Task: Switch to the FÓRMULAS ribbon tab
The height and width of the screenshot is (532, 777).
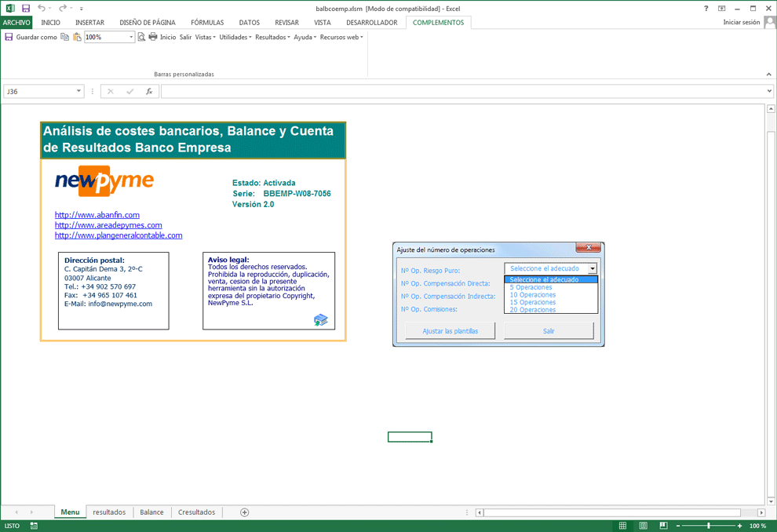Action: tap(207, 22)
